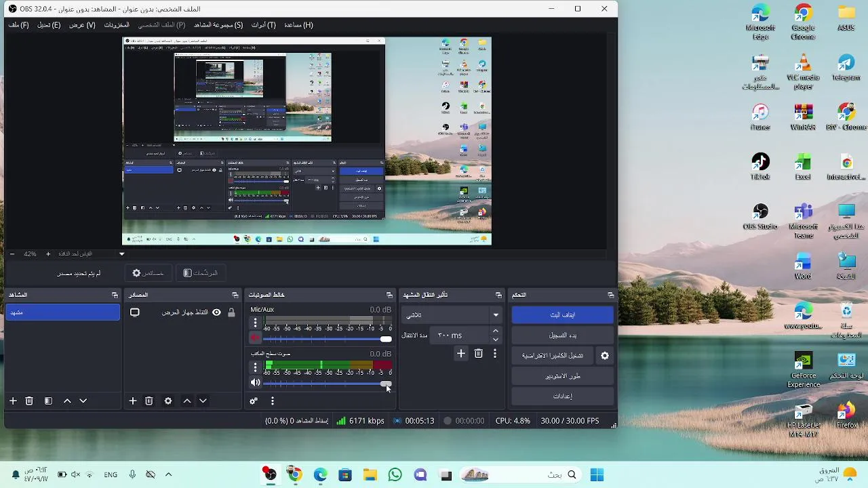Expand hidden tray icons chevron in taskbar
The image size is (868, 488).
click(x=169, y=475)
